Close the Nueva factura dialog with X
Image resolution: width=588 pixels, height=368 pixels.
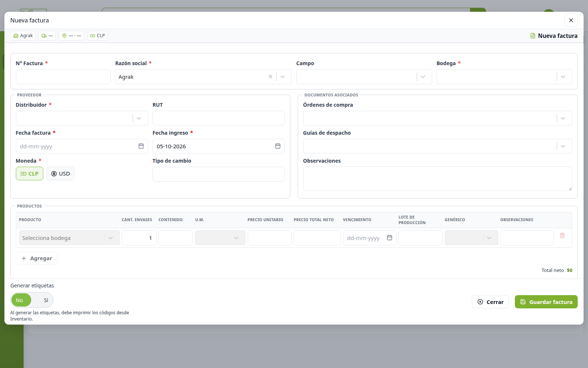point(571,20)
